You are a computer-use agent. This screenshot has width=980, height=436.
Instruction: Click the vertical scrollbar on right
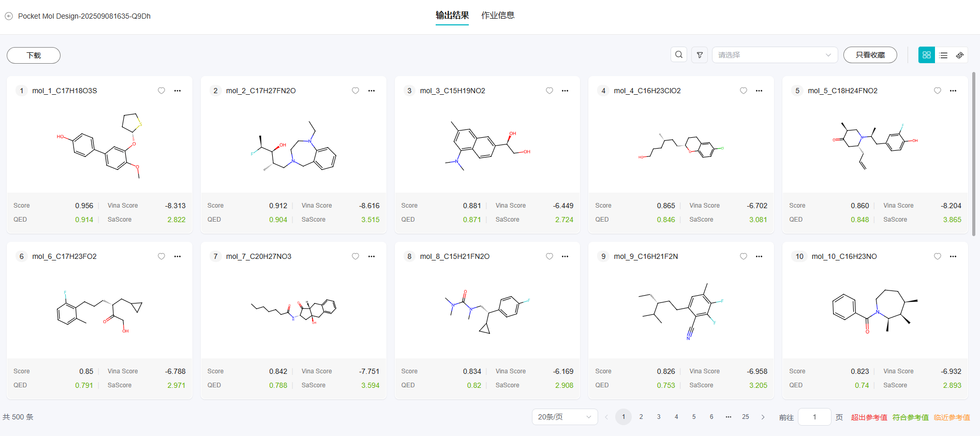974,154
